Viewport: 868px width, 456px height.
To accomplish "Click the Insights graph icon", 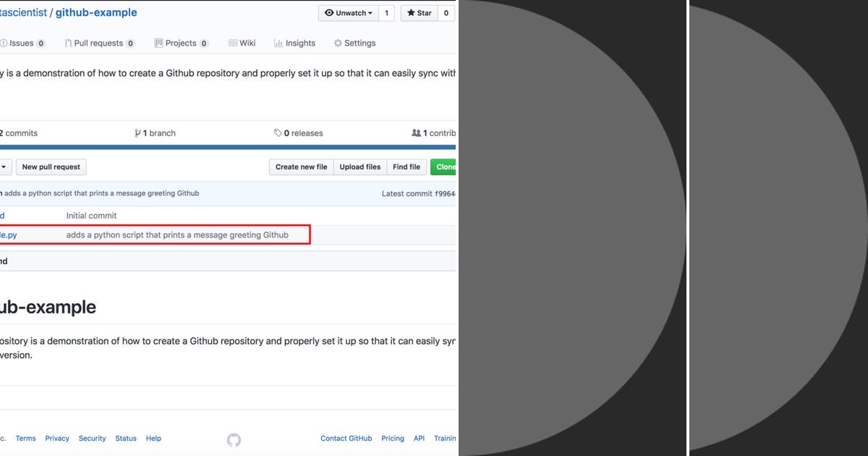I will click(x=278, y=43).
